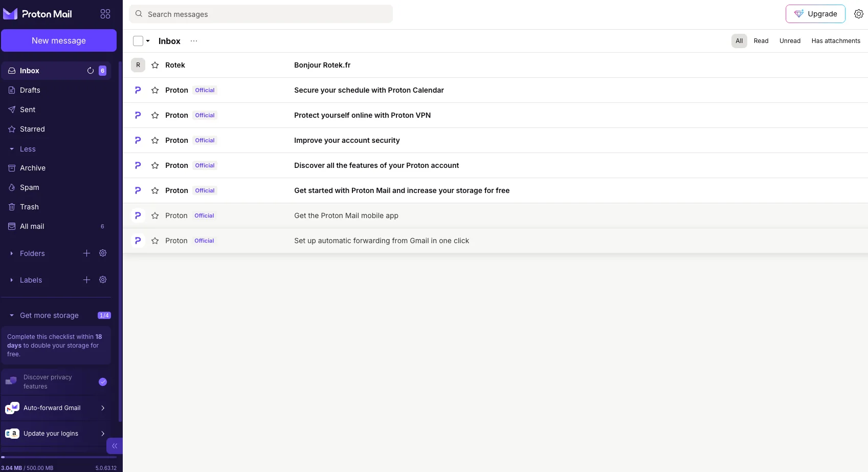
Task: Open folder settings gear
Action: pyautogui.click(x=103, y=253)
